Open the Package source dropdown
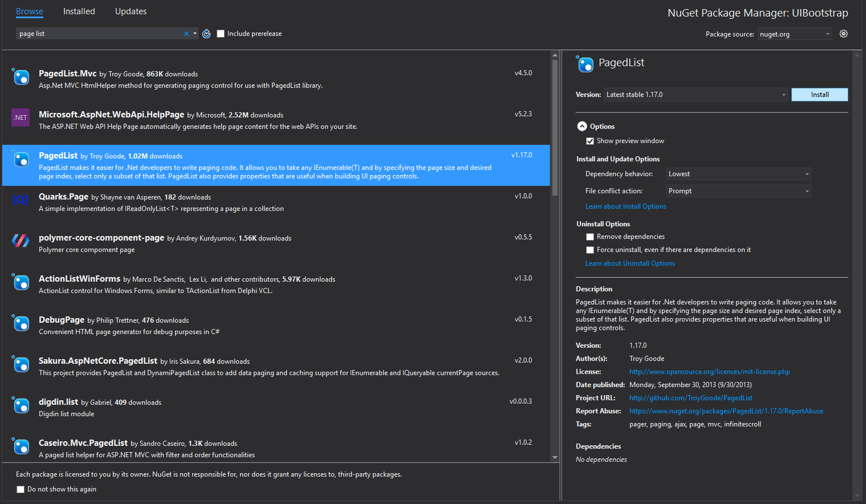 (x=795, y=34)
